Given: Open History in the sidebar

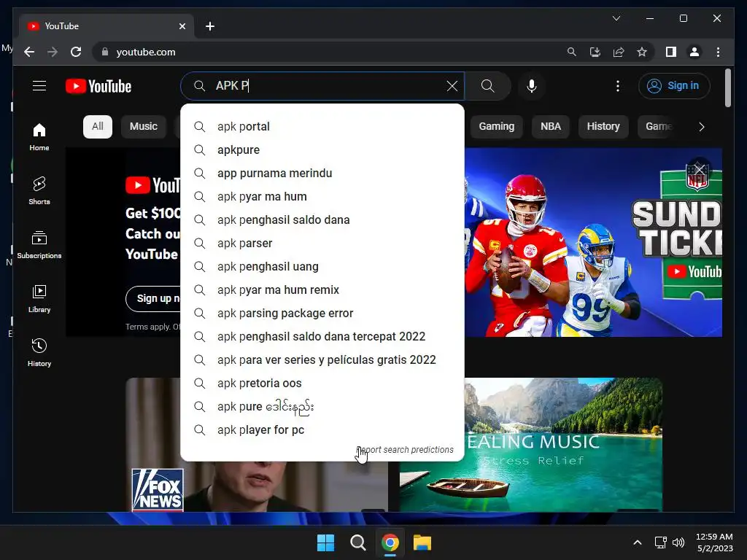Looking at the screenshot, I should pos(39,352).
